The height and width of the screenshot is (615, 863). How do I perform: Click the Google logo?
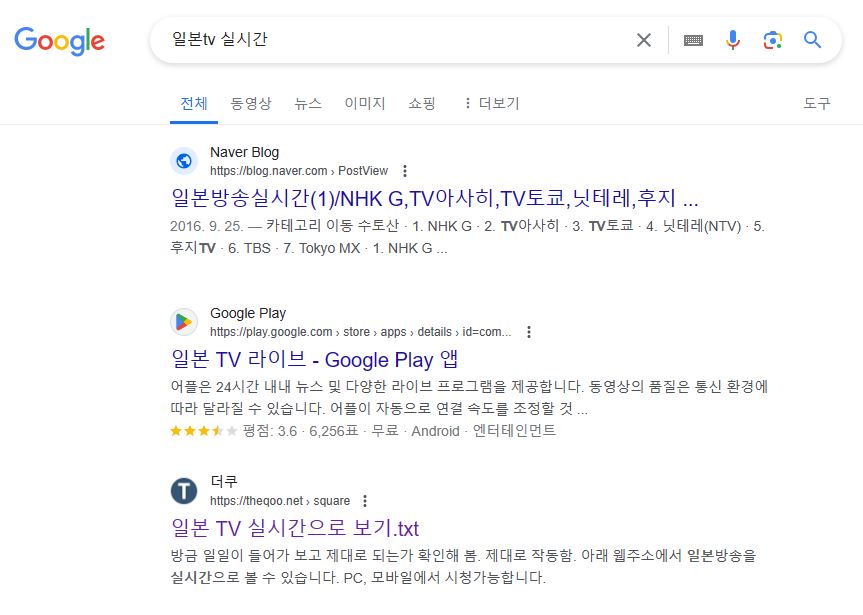pos(59,41)
